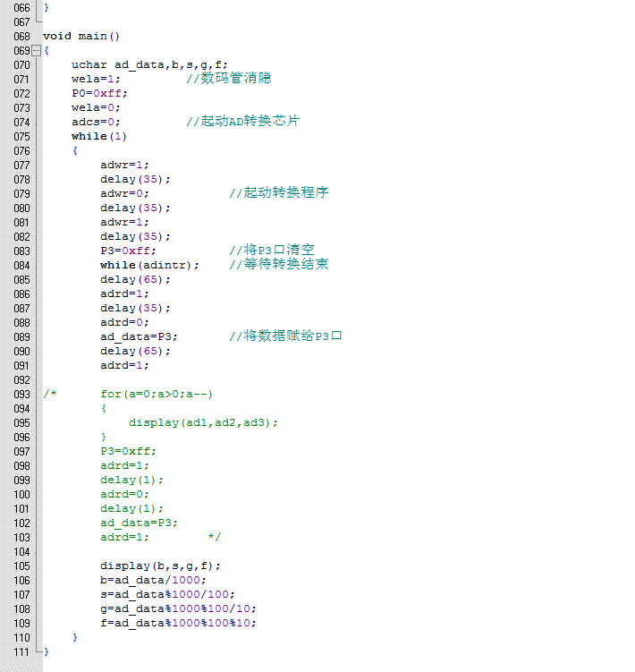Click line number 093 in the gutter

pos(21,395)
